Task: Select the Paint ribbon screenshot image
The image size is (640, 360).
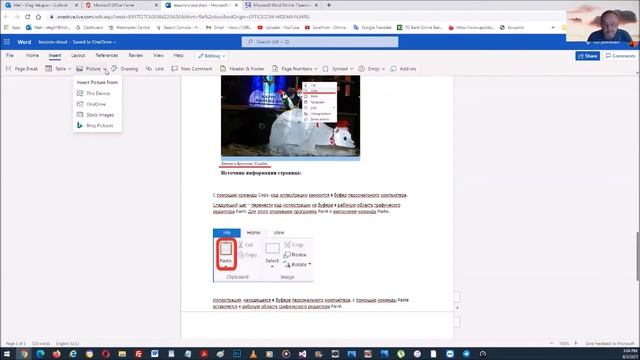Action: pyautogui.click(x=263, y=255)
